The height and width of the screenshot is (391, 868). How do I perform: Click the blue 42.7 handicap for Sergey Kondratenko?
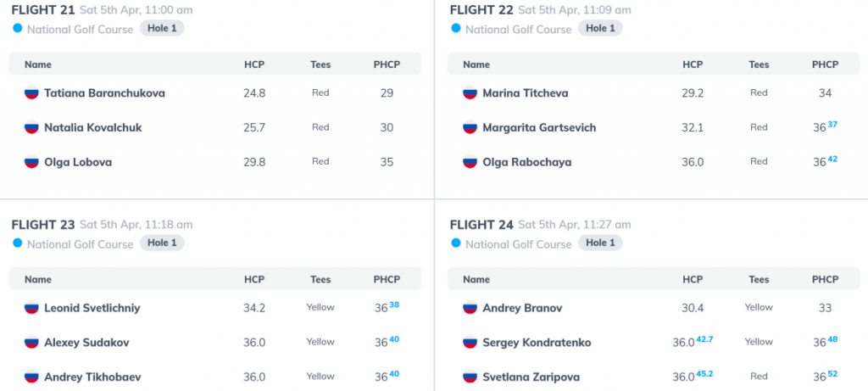pos(704,339)
